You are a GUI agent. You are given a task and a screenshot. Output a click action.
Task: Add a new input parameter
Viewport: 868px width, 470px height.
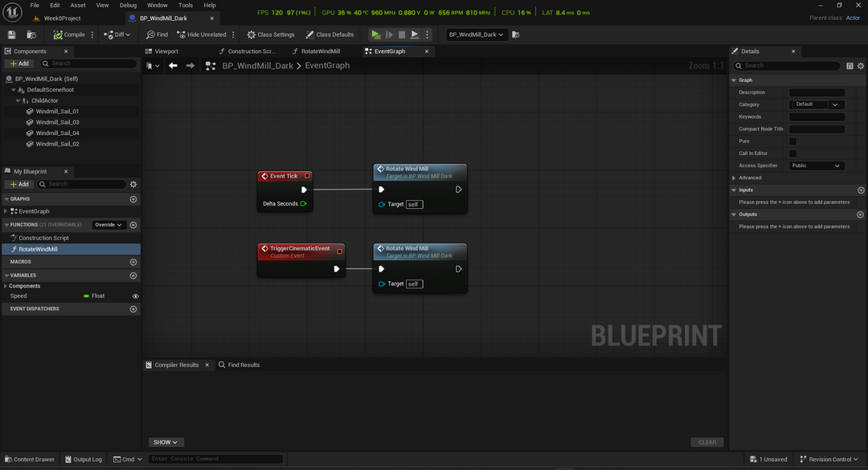point(861,190)
